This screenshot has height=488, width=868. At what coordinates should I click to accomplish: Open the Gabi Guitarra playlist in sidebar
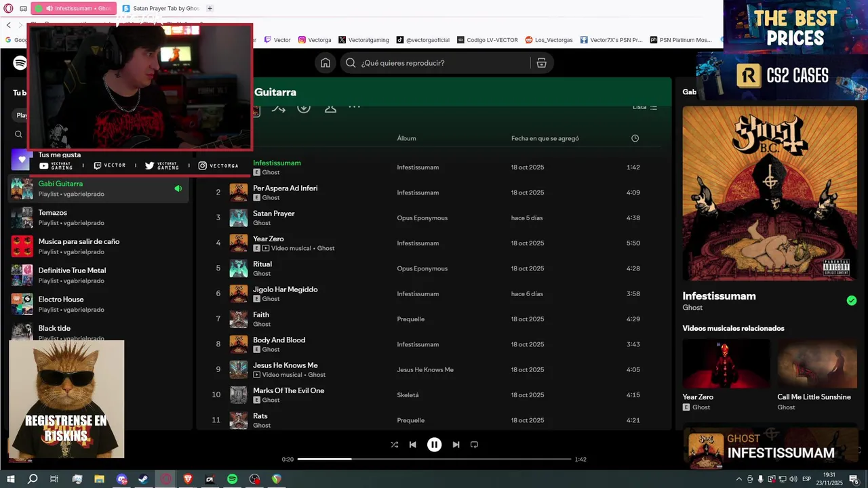[x=98, y=188]
